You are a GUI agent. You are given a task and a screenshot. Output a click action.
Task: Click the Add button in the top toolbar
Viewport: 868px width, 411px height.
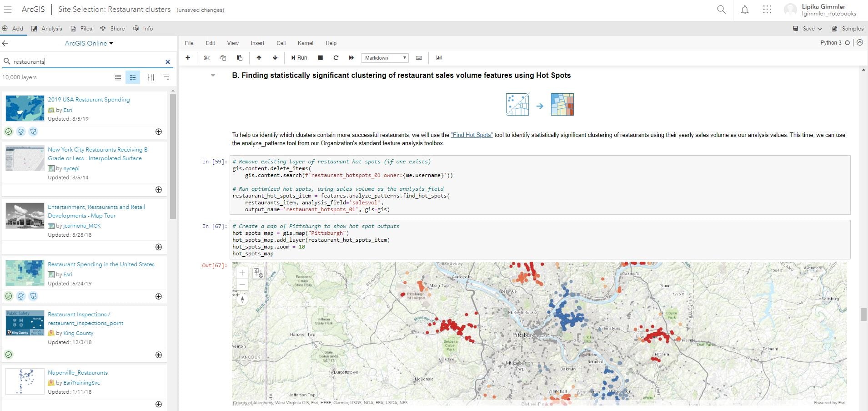(x=13, y=29)
